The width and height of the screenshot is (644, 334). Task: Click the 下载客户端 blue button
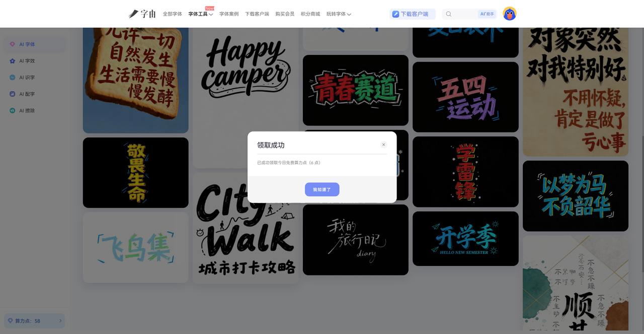tap(412, 14)
